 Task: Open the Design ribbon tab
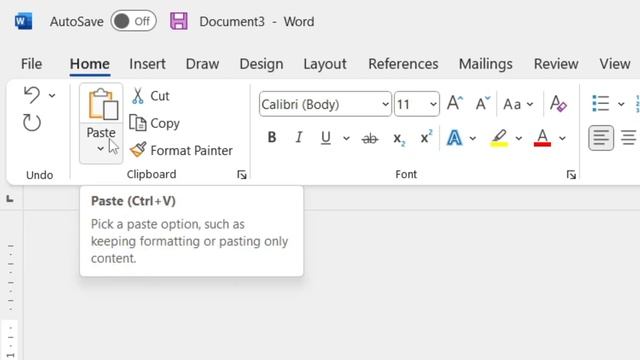[x=261, y=64]
